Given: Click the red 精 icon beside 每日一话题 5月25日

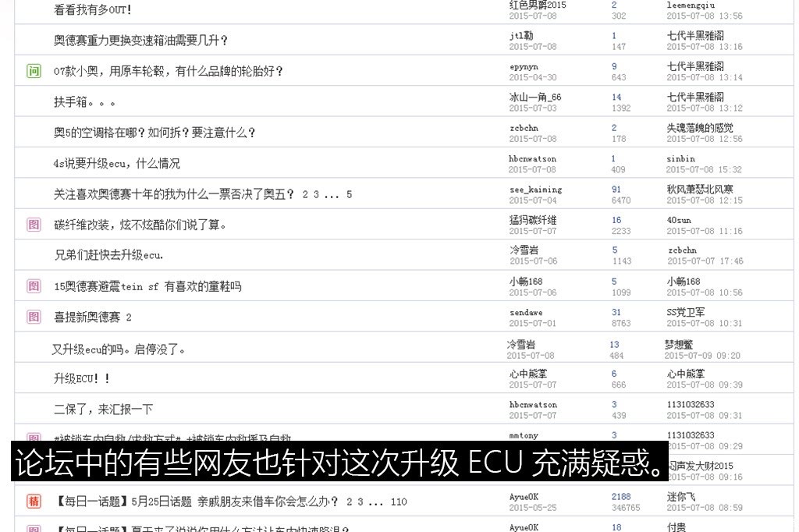Looking at the screenshot, I should pyautogui.click(x=34, y=502).
